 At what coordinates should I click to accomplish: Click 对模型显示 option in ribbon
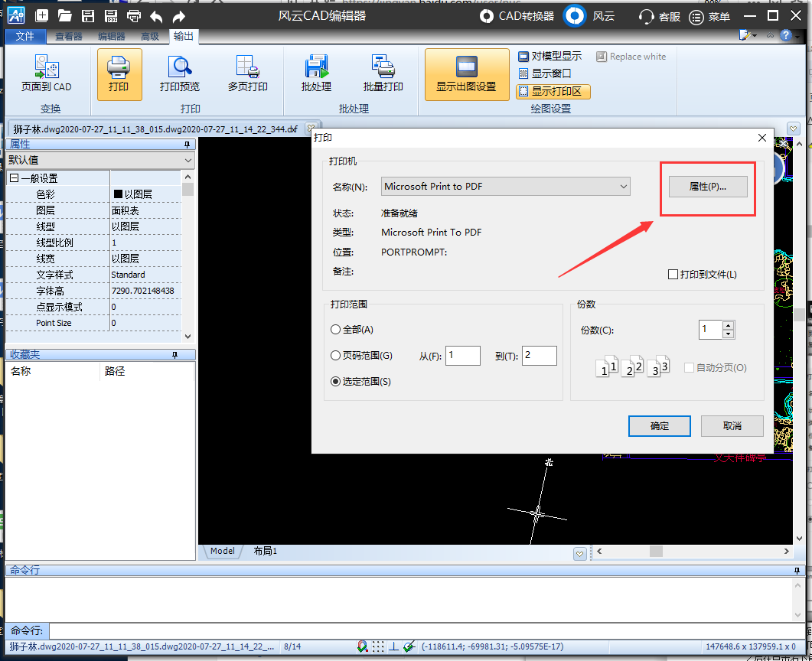(550, 56)
